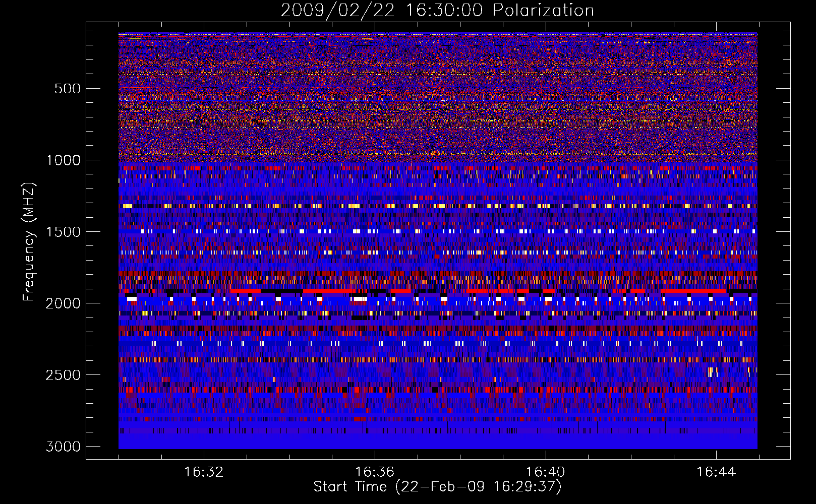Click the plot title '2009/02/22 16:30:00 Polarization'
Viewport: 816px width, 504px height.
pos(437,11)
